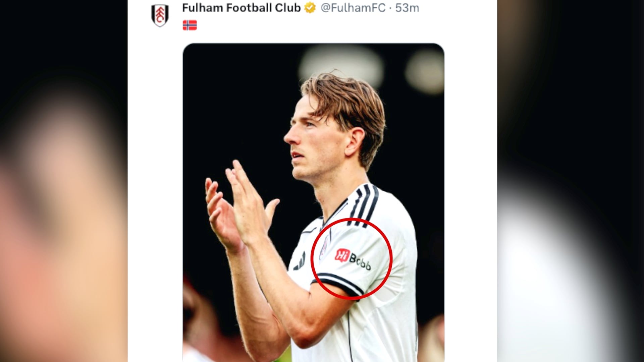Click the blurred area left of tweet
644x362 pixels.
[64, 181]
